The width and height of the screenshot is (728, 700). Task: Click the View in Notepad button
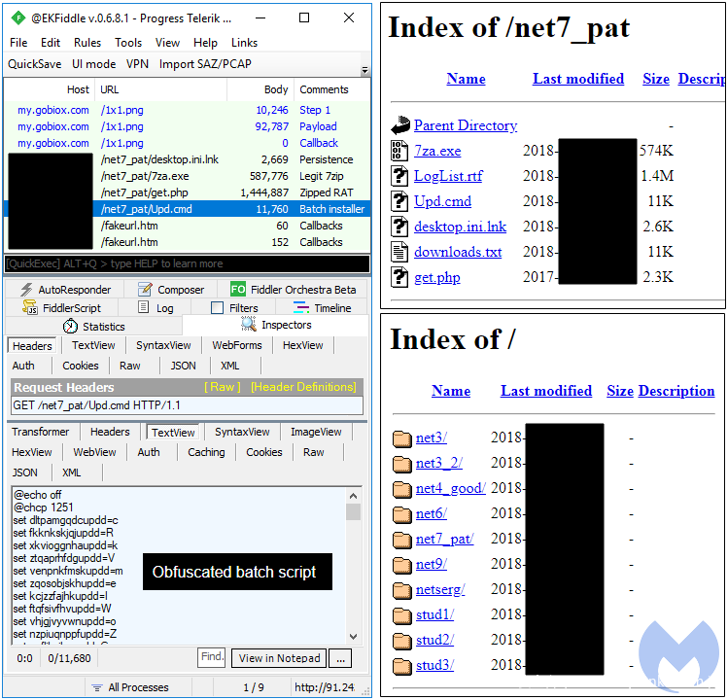coord(279,658)
